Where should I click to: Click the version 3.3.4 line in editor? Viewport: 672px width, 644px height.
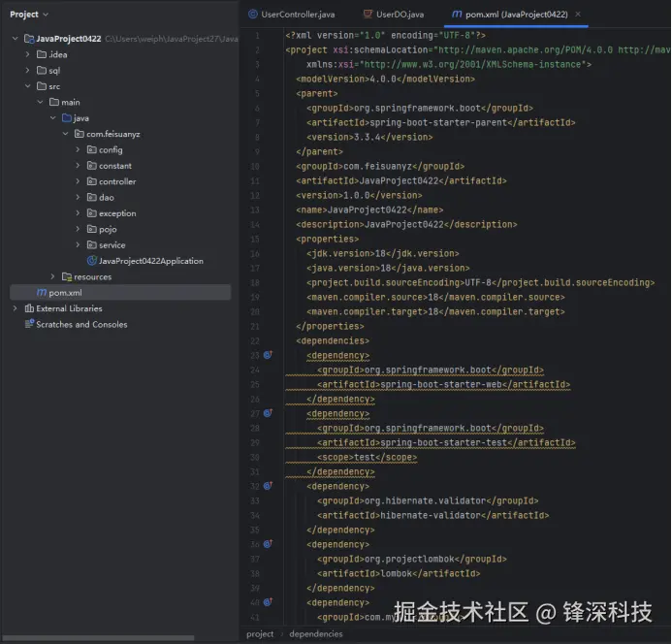tap(369, 137)
